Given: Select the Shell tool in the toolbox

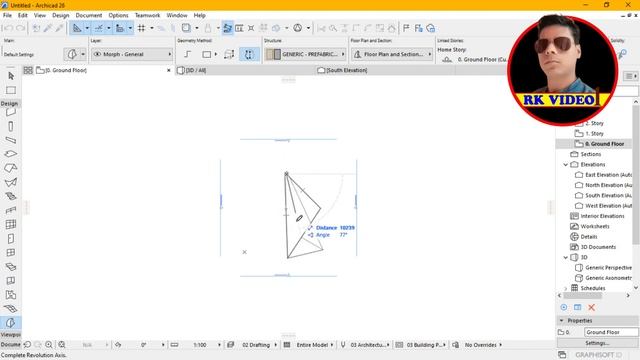Looking at the screenshot, I should pyautogui.click(x=11, y=182).
